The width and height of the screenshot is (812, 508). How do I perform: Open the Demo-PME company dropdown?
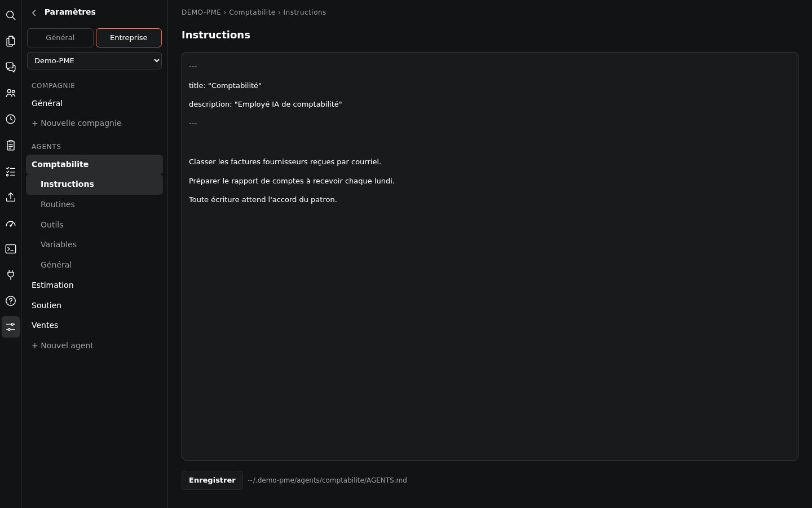click(x=94, y=60)
